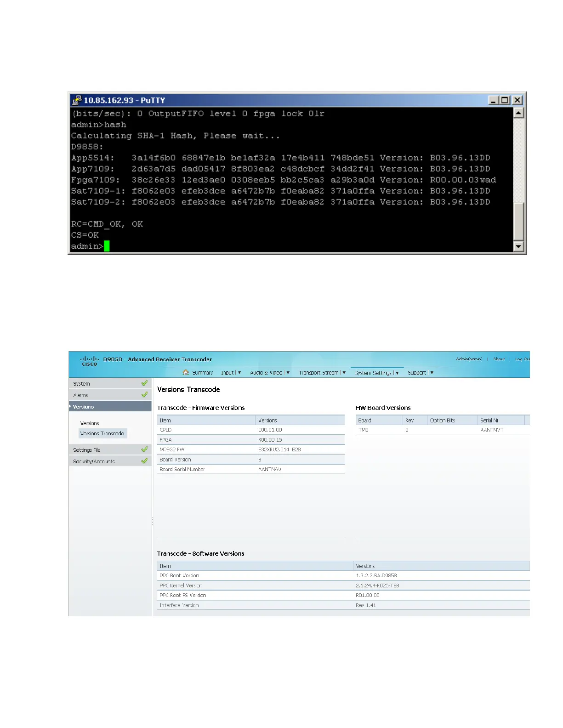
Task: Open the Transport Stream menu
Action: tap(318, 373)
